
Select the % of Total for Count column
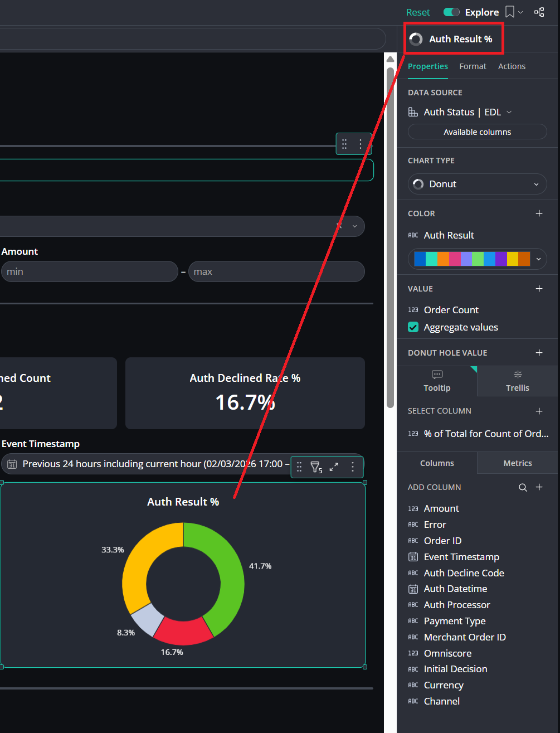(x=486, y=434)
